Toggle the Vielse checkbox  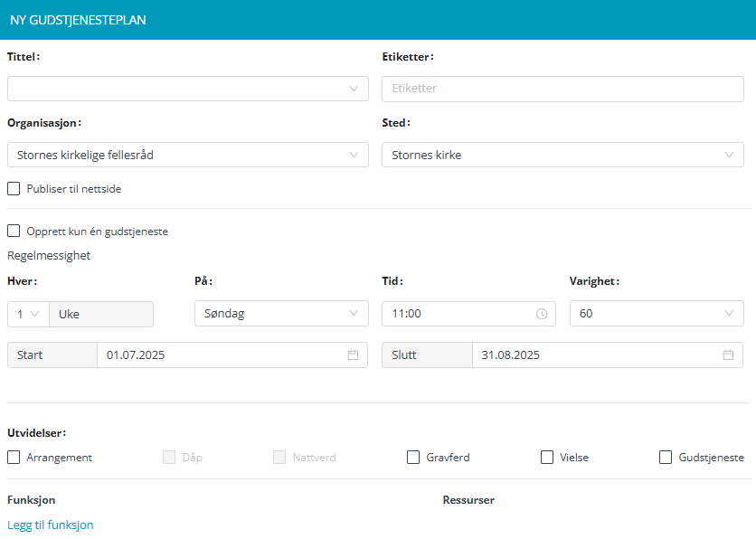click(547, 458)
